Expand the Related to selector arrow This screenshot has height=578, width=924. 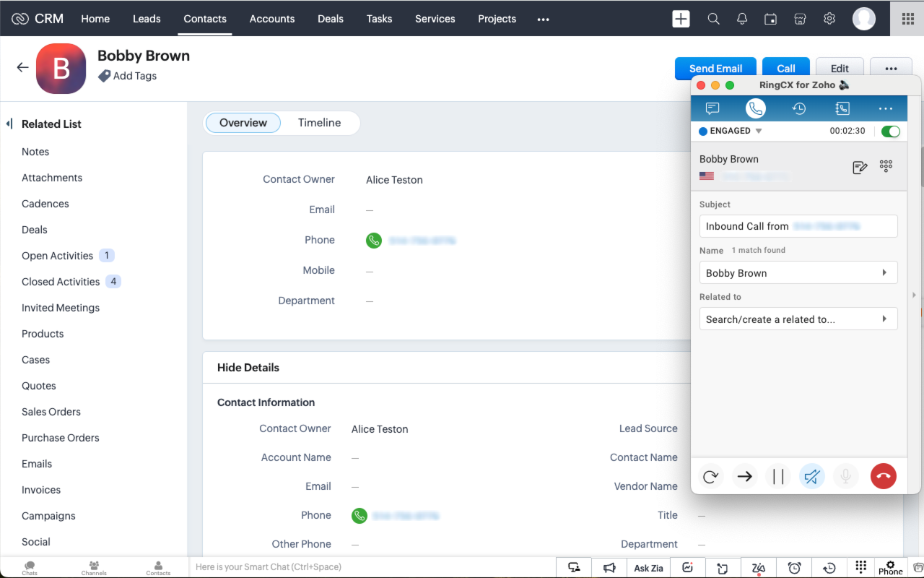[884, 319]
